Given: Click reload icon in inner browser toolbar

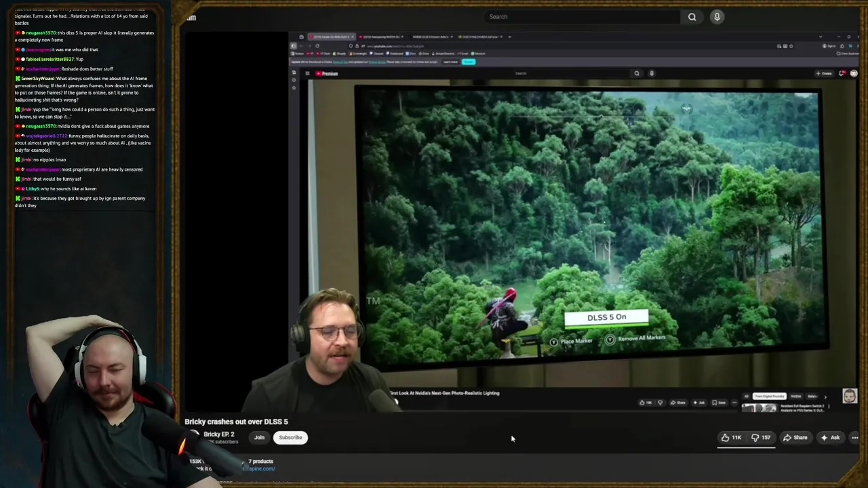Looking at the screenshot, I should tap(317, 46).
